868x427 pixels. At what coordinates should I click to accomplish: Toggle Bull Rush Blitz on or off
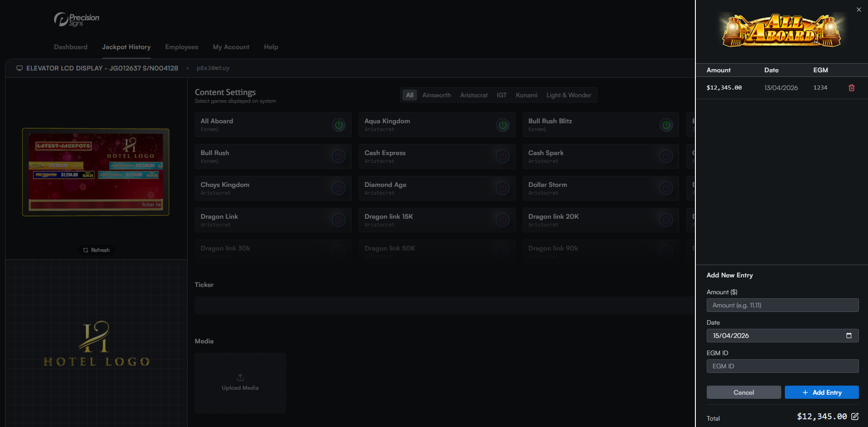coord(666,125)
